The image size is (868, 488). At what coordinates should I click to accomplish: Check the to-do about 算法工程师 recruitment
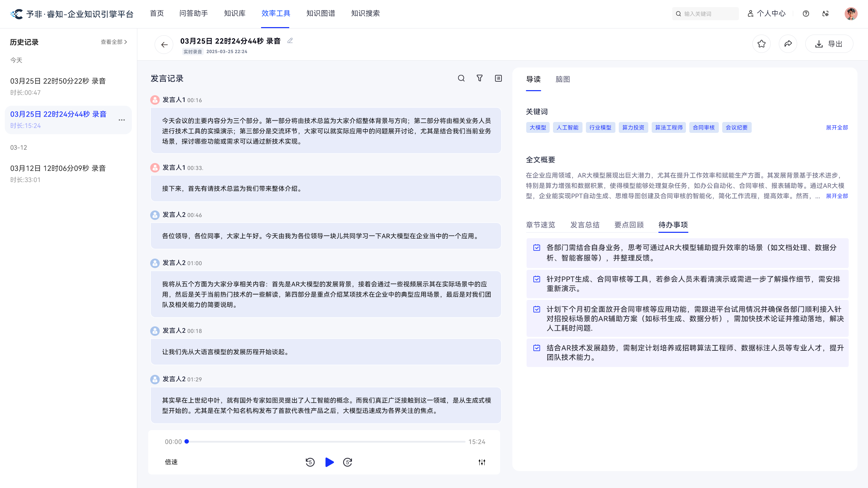(537, 348)
